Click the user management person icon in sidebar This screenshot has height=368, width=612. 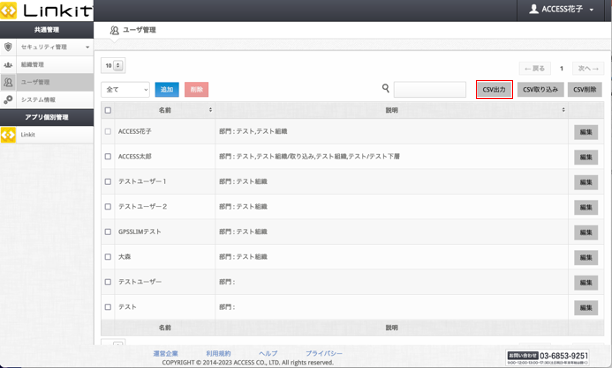coord(8,82)
